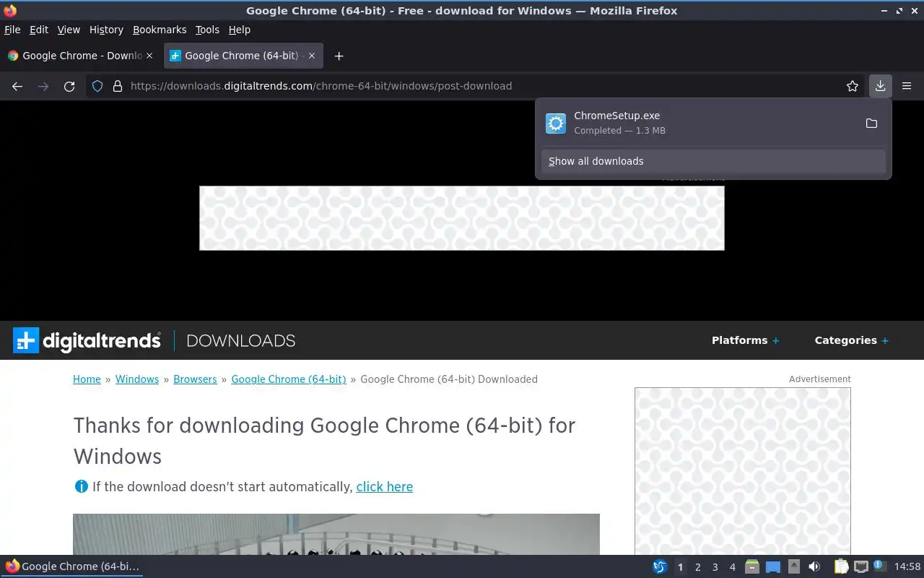Open tracking protection shield icon

coord(98,86)
